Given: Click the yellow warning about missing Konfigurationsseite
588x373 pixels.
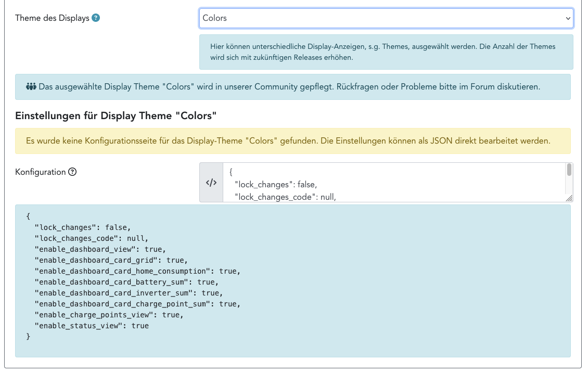Looking at the screenshot, I should point(293,141).
